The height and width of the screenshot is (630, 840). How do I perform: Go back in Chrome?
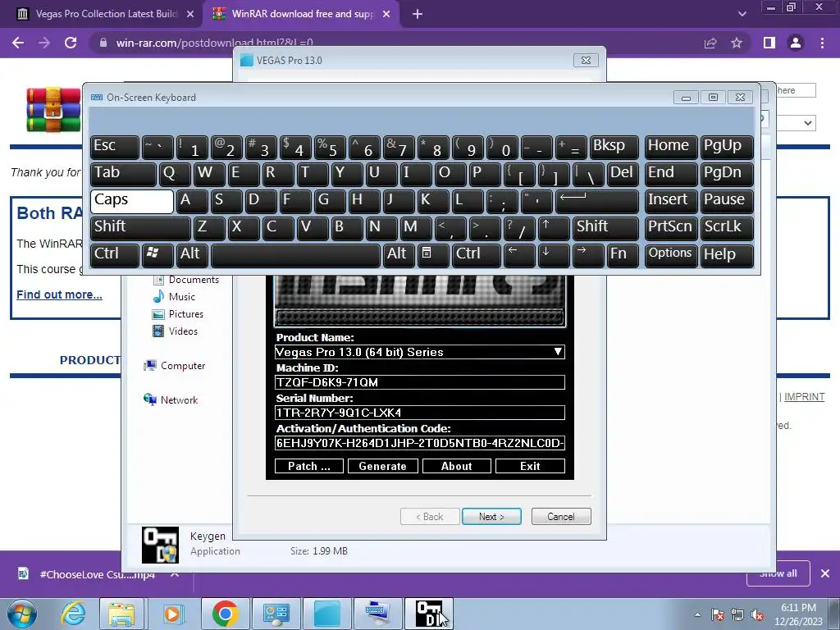click(x=18, y=43)
